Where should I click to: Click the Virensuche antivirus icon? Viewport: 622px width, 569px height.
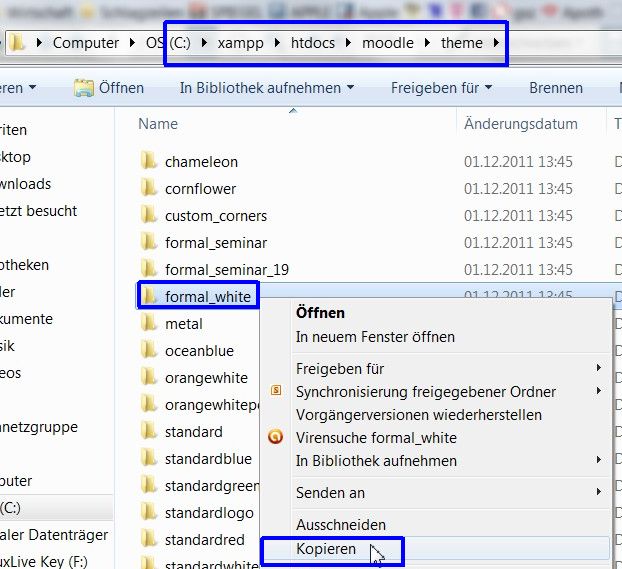275,437
